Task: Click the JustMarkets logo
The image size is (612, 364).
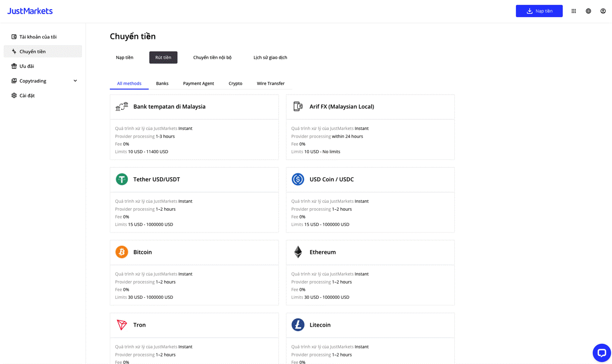Action: point(30,11)
